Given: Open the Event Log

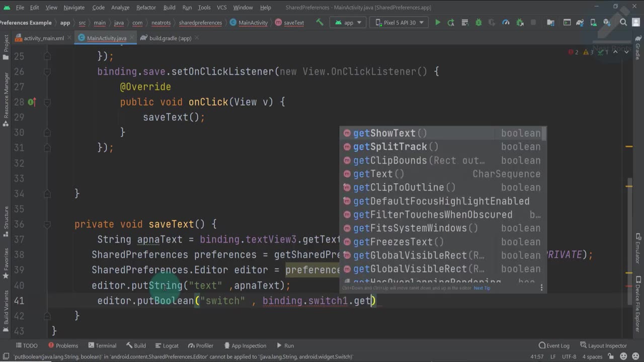Looking at the screenshot, I should pyautogui.click(x=554, y=345).
